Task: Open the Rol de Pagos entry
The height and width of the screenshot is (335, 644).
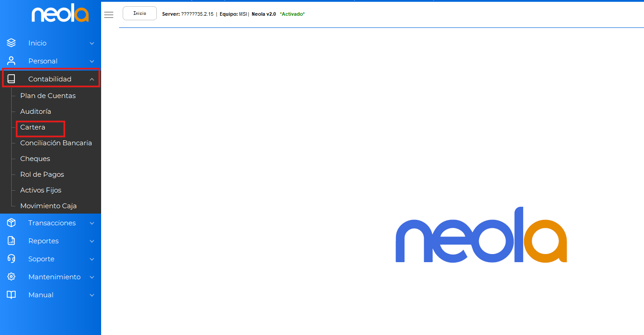Action: pyautogui.click(x=42, y=174)
